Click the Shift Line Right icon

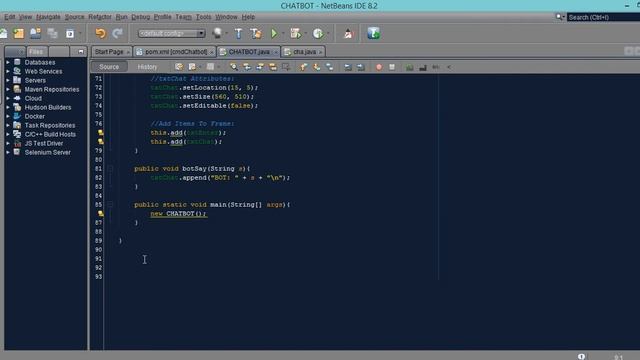(360, 67)
